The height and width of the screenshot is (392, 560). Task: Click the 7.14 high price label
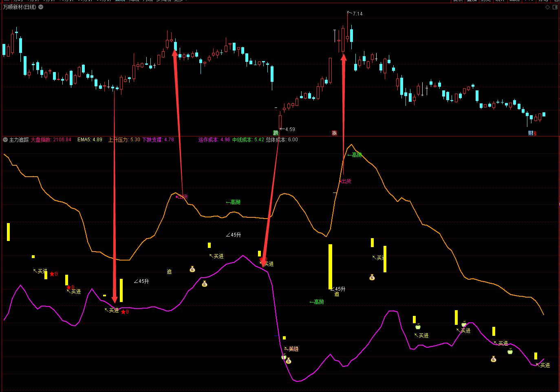pos(358,14)
